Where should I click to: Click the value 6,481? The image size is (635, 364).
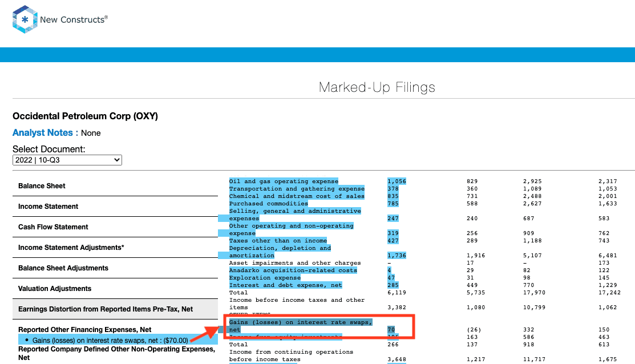pyautogui.click(x=608, y=256)
